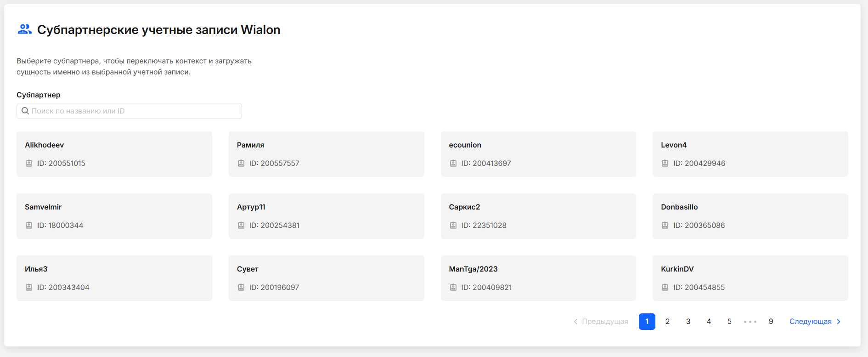
Task: Jump to last page 9
Action: coord(771,322)
